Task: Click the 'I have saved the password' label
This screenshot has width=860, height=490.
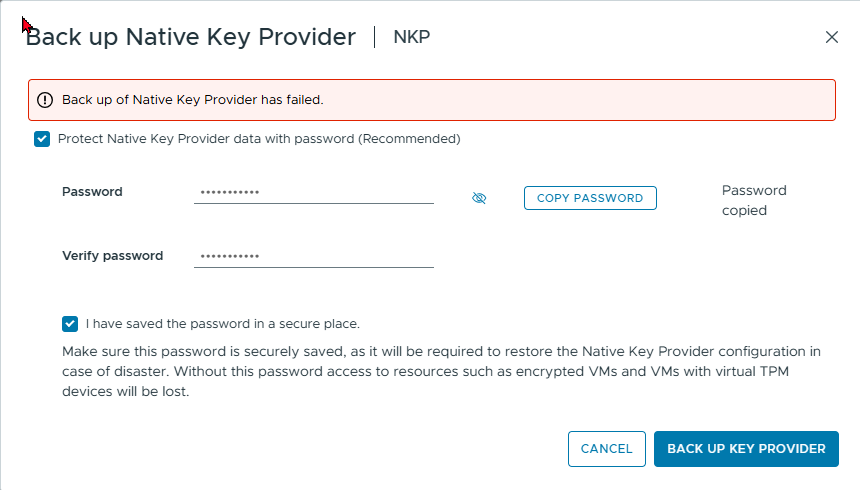Action: (x=223, y=324)
